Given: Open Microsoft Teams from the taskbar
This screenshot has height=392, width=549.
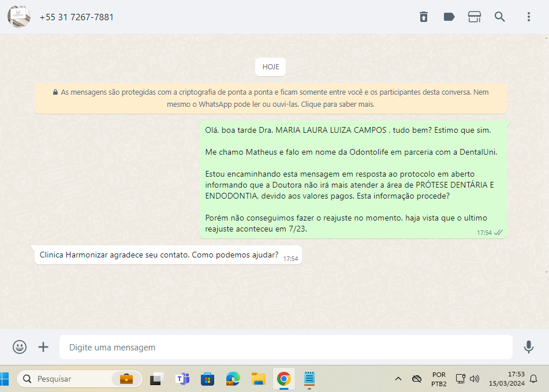Looking at the screenshot, I should [182, 379].
